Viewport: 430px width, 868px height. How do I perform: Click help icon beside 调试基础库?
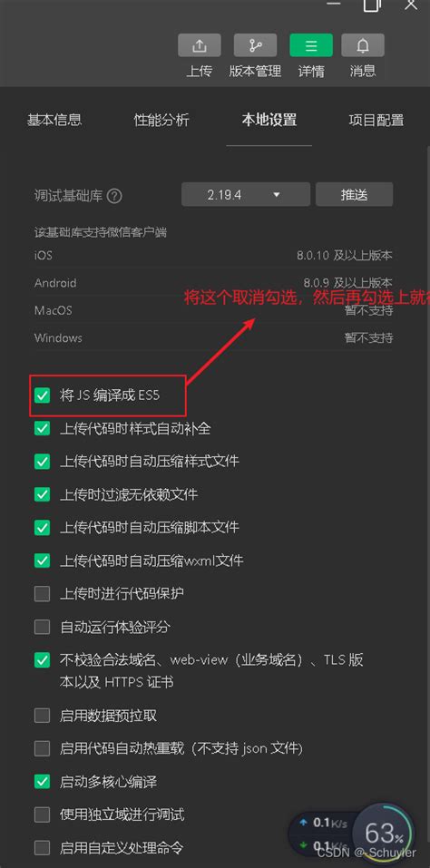coord(114,196)
